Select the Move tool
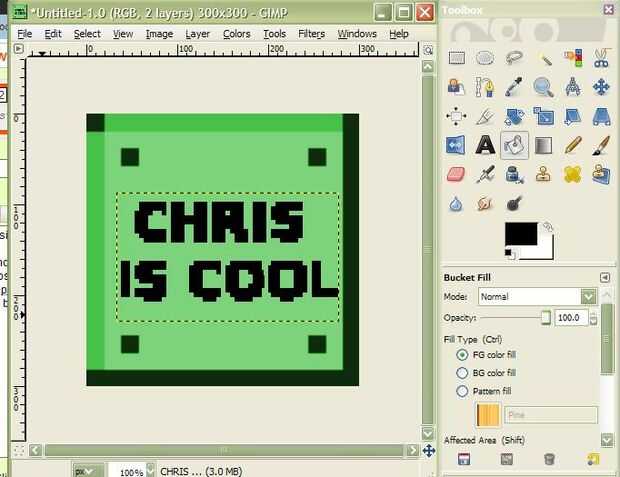Image resolution: width=620 pixels, height=477 pixels. pos(601,87)
